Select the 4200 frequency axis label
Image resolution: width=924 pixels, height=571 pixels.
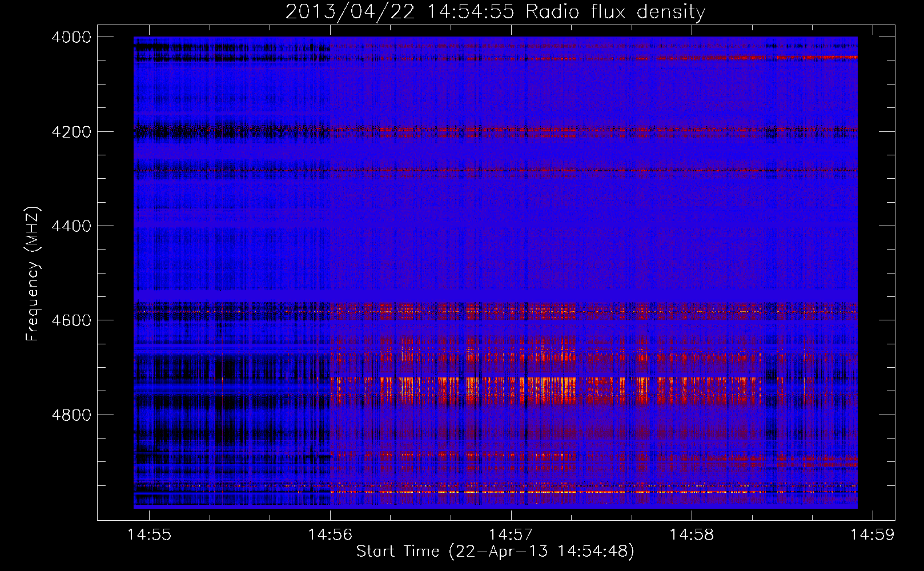(x=71, y=132)
